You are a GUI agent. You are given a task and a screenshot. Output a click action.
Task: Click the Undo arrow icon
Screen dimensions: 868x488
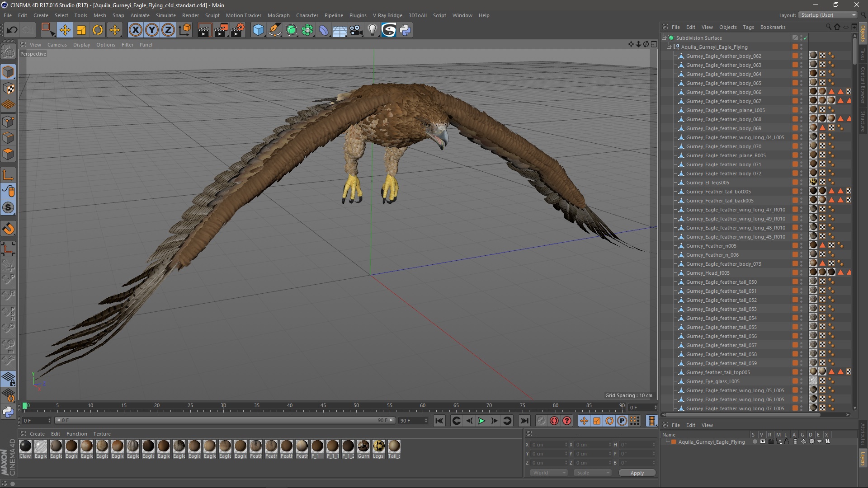pos(12,30)
